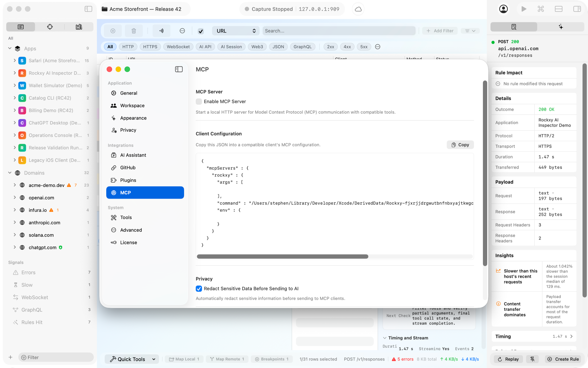Toggle the bottom panel layout icon
The width and height of the screenshot is (588, 368).
(x=559, y=9)
